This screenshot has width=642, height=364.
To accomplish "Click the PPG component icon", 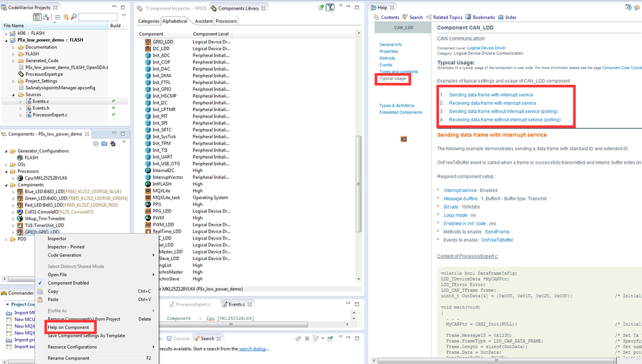I will [x=148, y=204].
